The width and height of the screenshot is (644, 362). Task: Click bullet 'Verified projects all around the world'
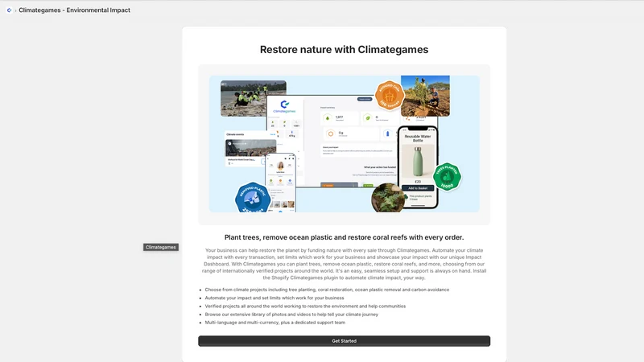[305, 306]
